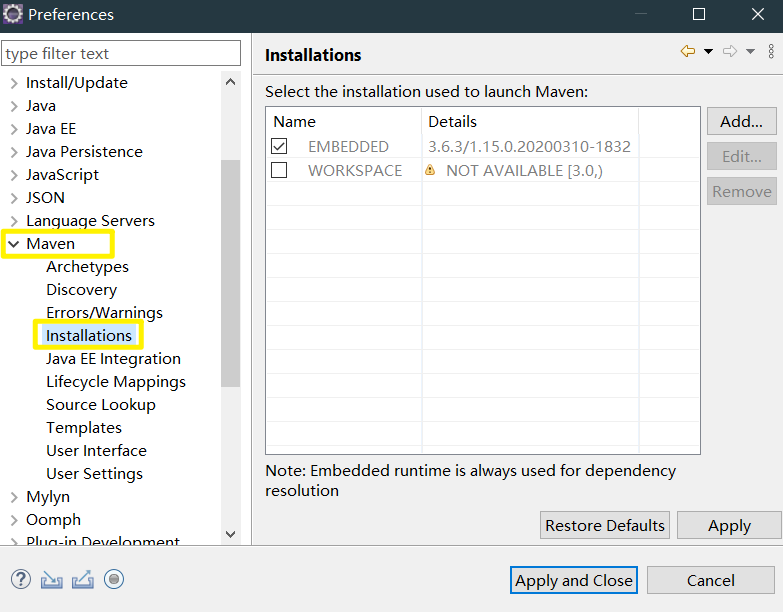
Task: Click the forward navigation arrow icon
Action: 730,52
